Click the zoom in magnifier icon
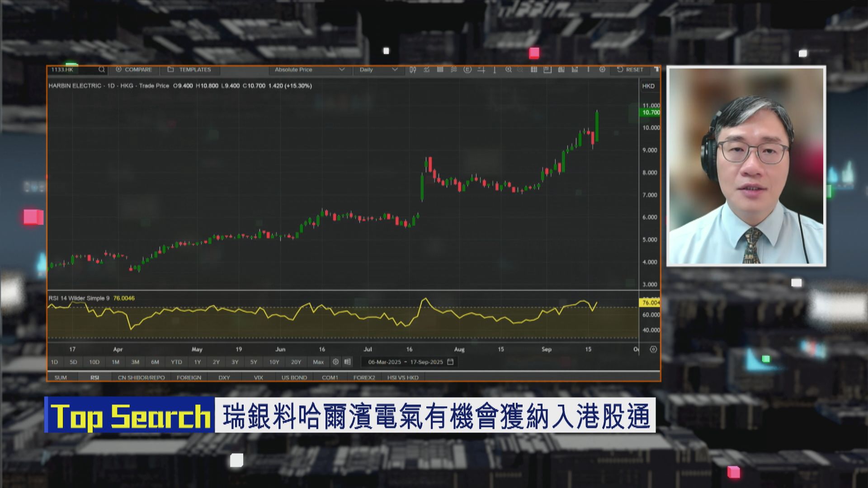 [x=508, y=70]
